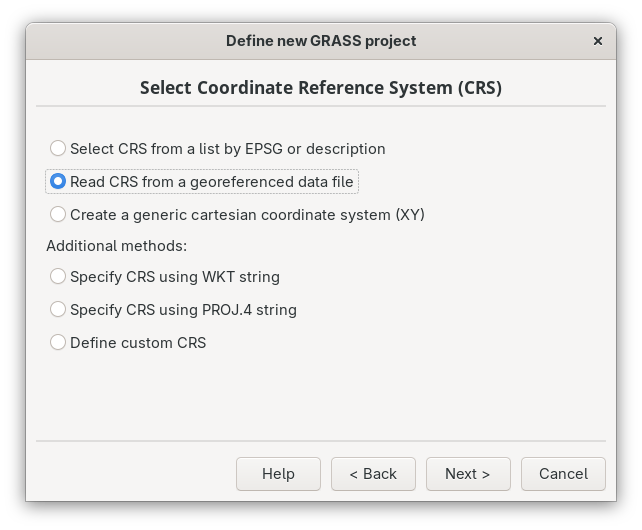
Task: Click 'Specify CRS using WKT string' label
Action: coord(174,276)
